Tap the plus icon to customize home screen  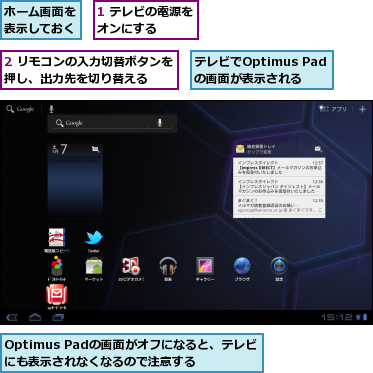click(362, 109)
